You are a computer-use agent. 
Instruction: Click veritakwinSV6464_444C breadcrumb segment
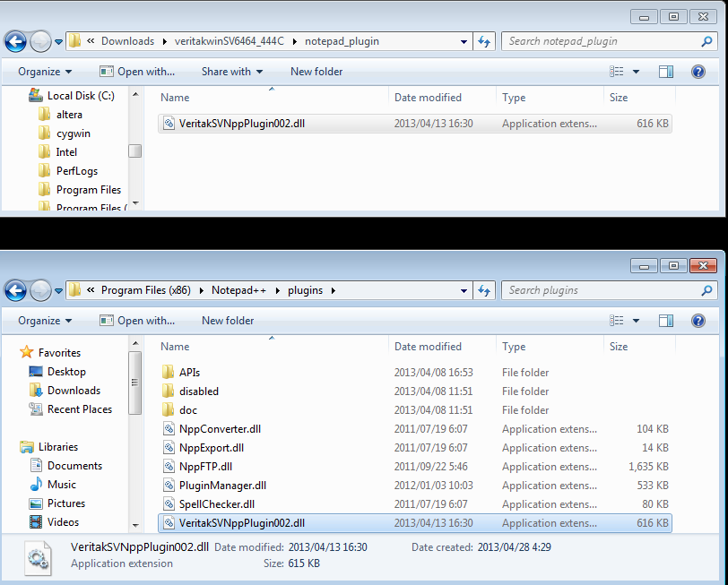[x=230, y=41]
